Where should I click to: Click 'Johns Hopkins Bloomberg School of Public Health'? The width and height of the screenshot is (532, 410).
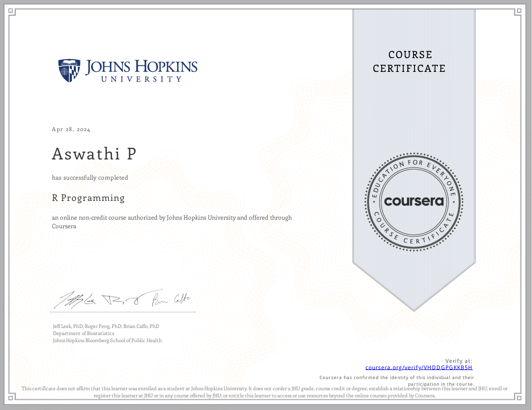[107, 341]
